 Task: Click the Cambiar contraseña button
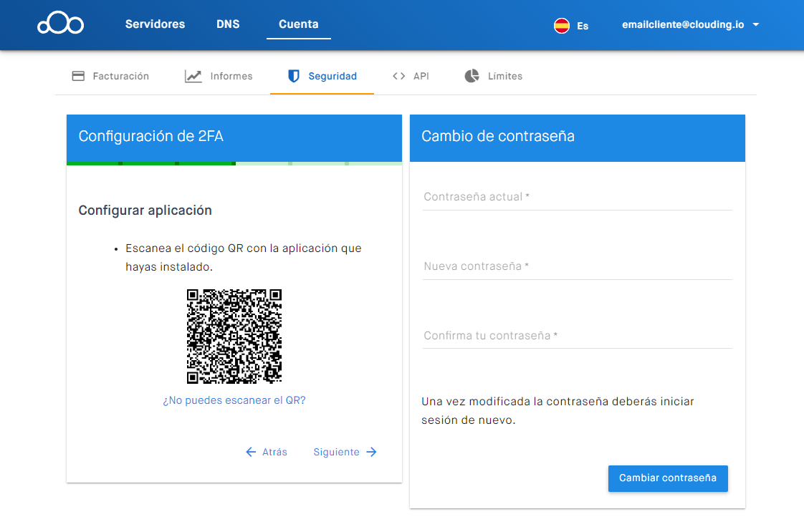668,478
